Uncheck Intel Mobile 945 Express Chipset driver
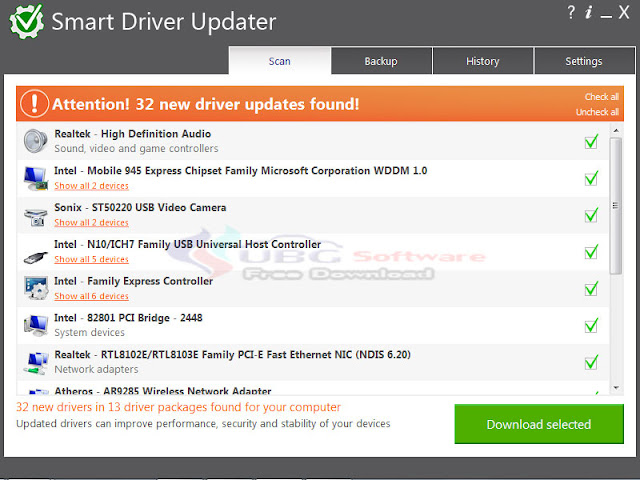 coord(591,178)
